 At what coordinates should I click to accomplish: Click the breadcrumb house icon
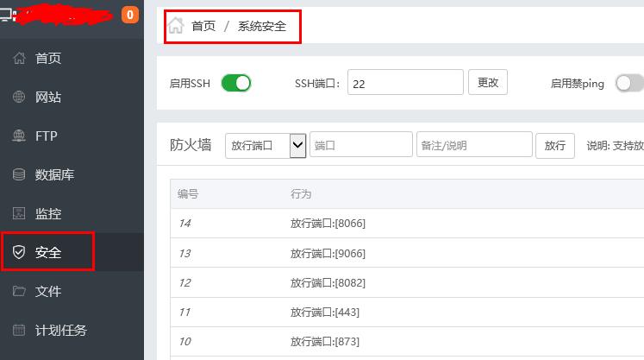[176, 26]
